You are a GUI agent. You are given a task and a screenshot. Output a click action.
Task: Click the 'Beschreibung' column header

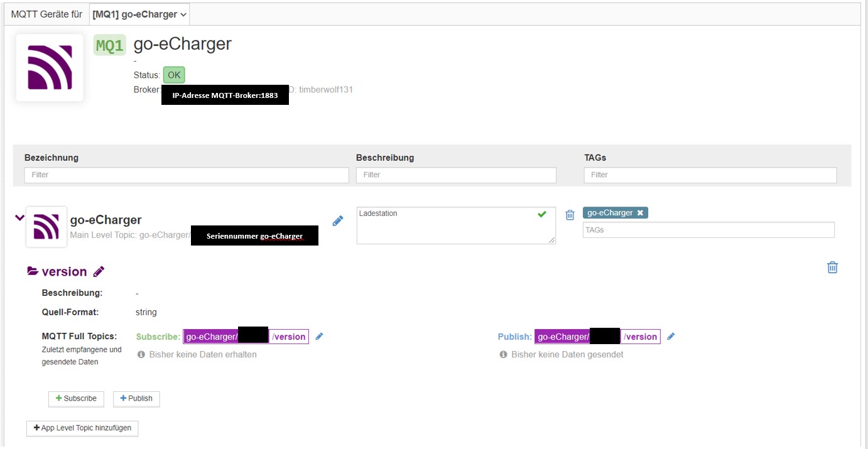pos(385,158)
